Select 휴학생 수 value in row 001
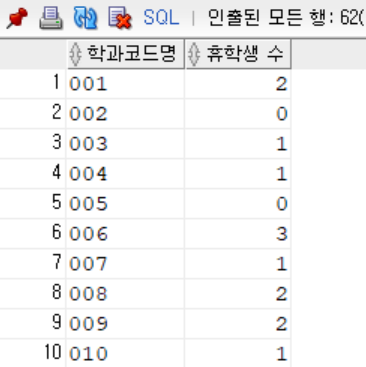 238,84
